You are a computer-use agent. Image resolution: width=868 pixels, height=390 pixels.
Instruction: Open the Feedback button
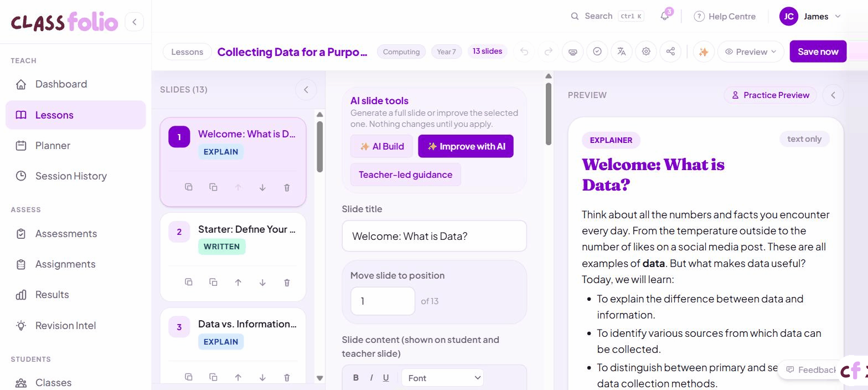[x=811, y=370]
